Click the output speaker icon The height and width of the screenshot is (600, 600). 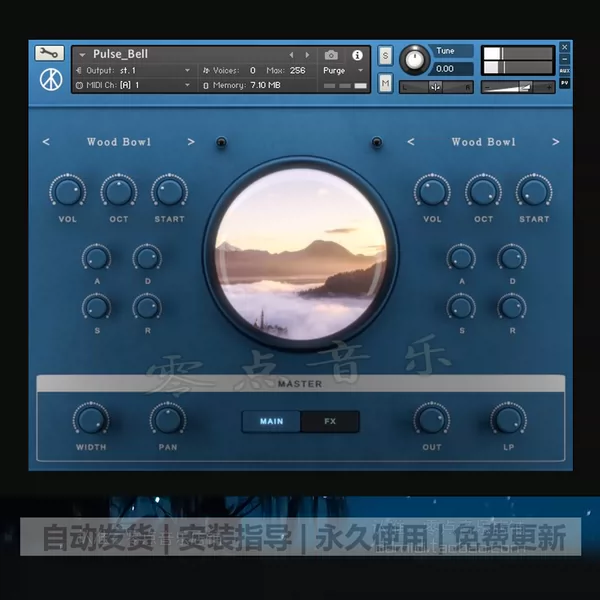(x=79, y=70)
